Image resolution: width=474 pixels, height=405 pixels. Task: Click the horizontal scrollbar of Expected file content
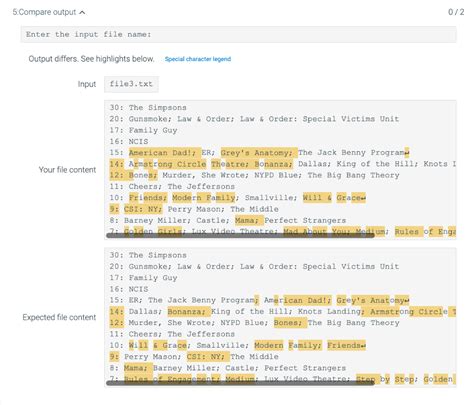tap(240, 383)
